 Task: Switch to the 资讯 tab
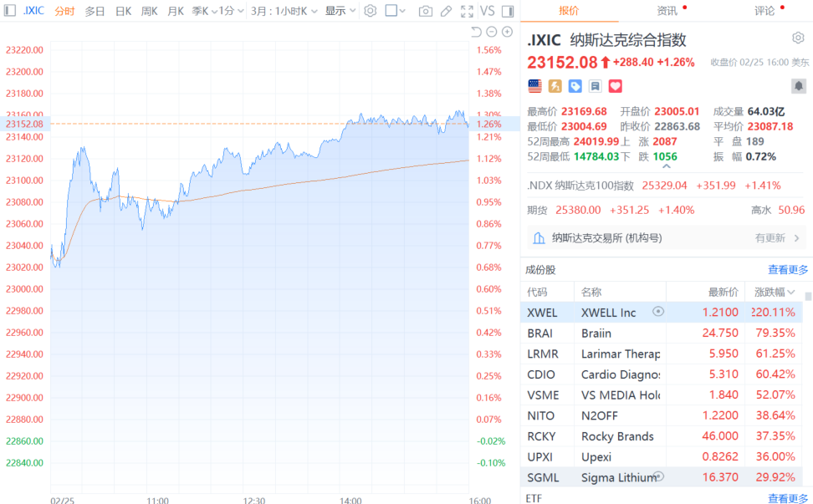click(667, 11)
